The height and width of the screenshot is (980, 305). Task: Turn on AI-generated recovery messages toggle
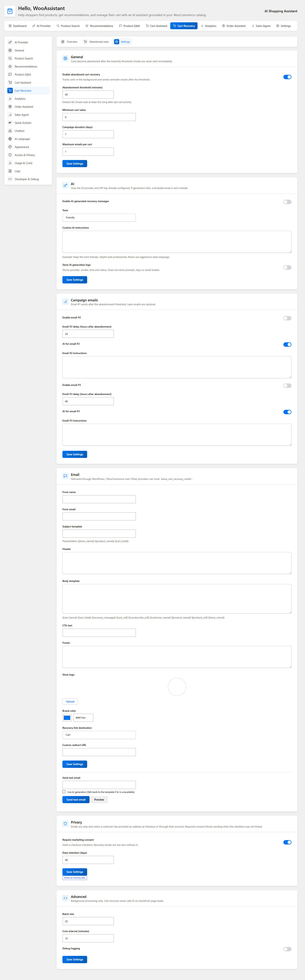287,202
